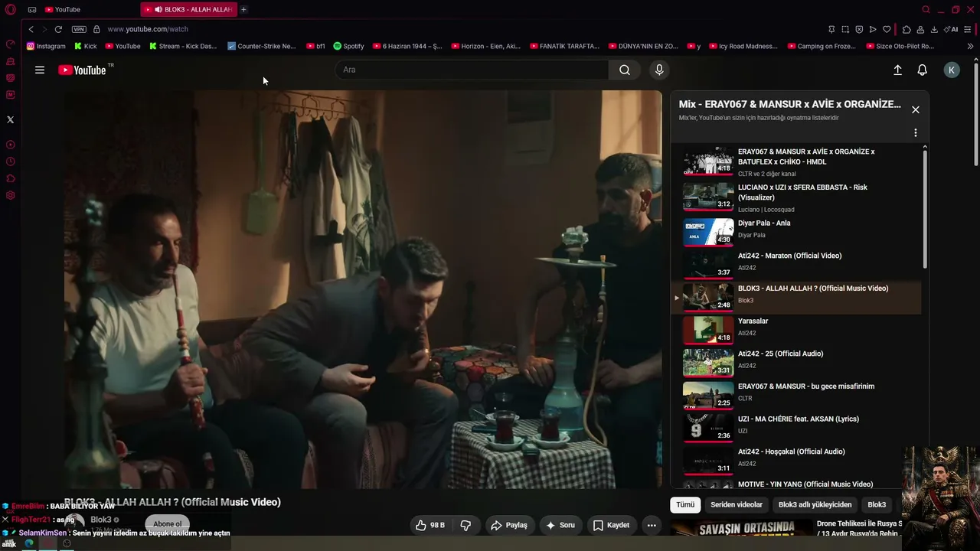The height and width of the screenshot is (551, 980).
Task: Like the video with thumbs up
Action: tap(430, 525)
